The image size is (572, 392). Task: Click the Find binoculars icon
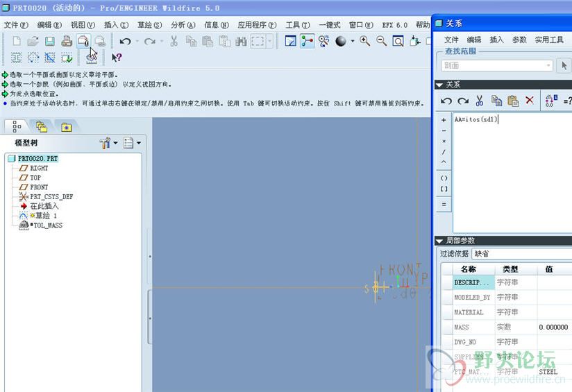(241, 41)
